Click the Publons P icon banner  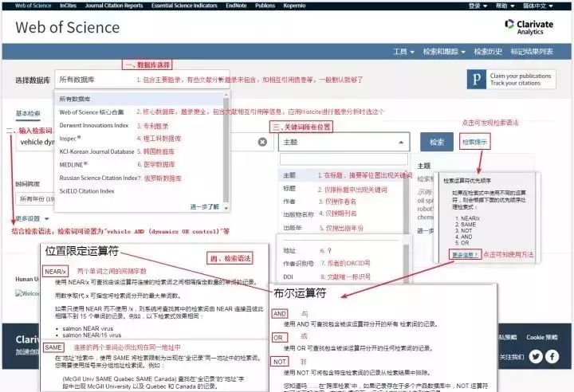pos(477,80)
